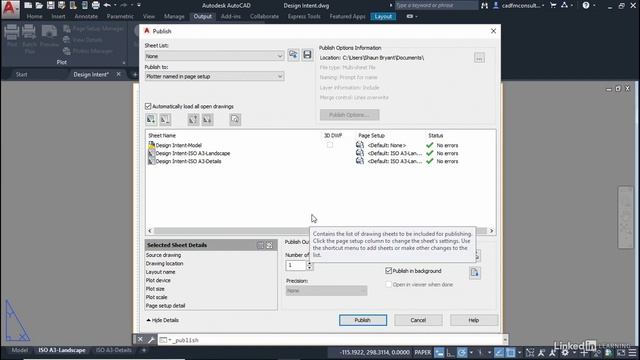Switch to the Layout contextual ribbon tab
The width and height of the screenshot is (640, 360).
pos(383,16)
